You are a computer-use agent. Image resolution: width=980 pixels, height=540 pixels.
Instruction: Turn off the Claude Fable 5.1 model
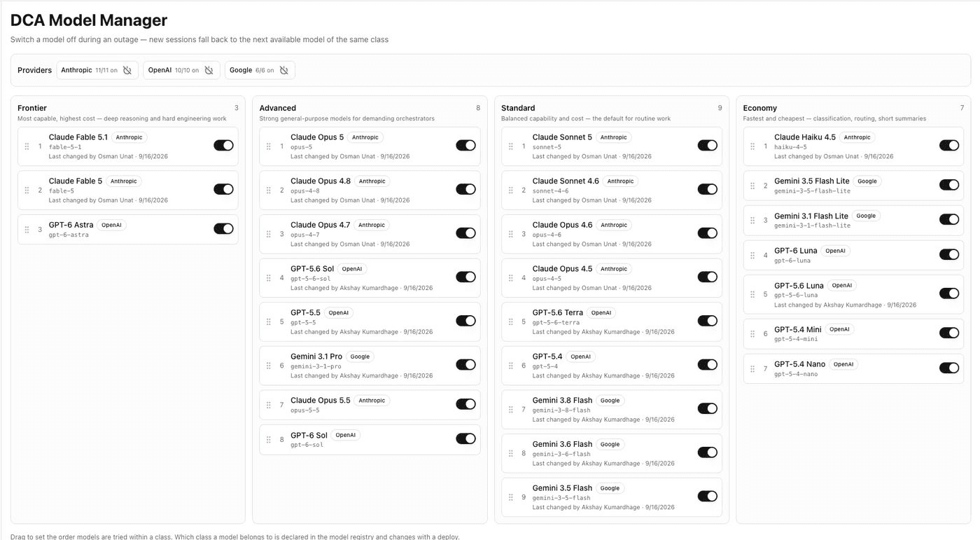coord(223,145)
